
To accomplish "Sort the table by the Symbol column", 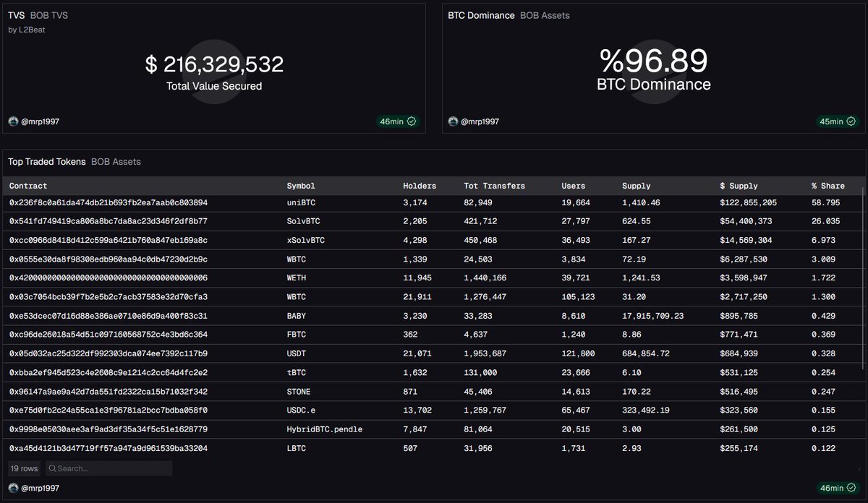I will click(301, 186).
